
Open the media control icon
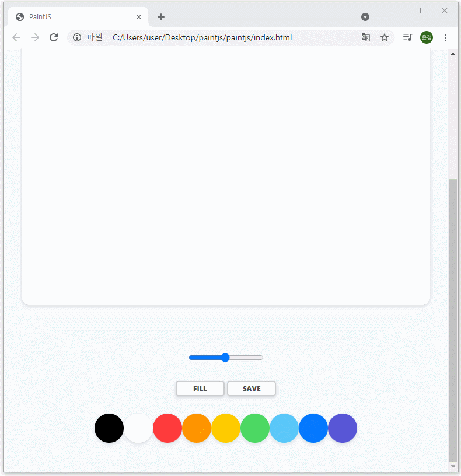click(x=408, y=37)
